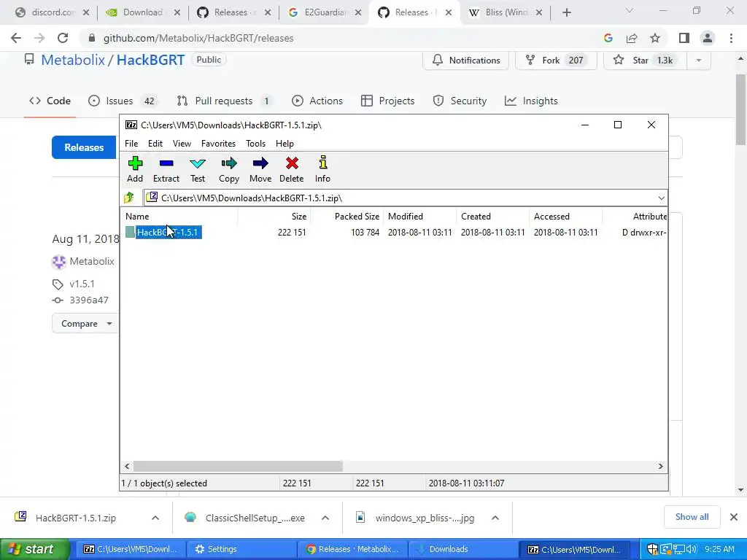
Task: Sort by Accessed column header
Action: coord(565,216)
